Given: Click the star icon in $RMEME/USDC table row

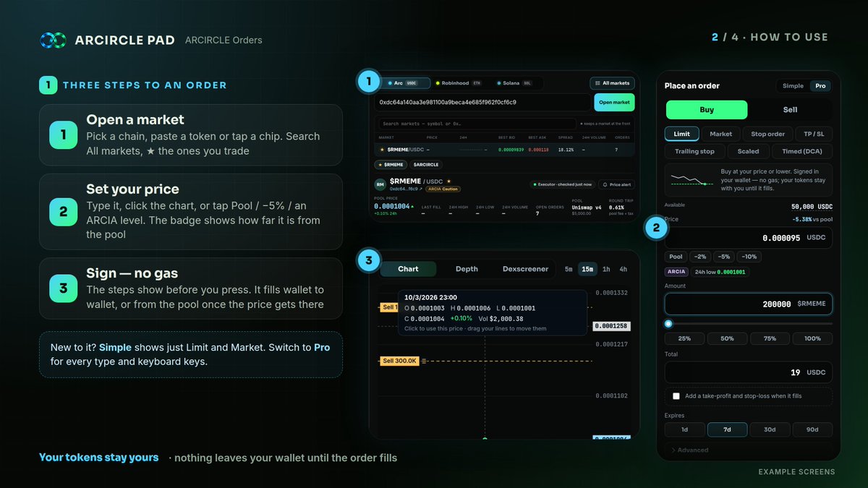Looking at the screenshot, I should point(382,150).
